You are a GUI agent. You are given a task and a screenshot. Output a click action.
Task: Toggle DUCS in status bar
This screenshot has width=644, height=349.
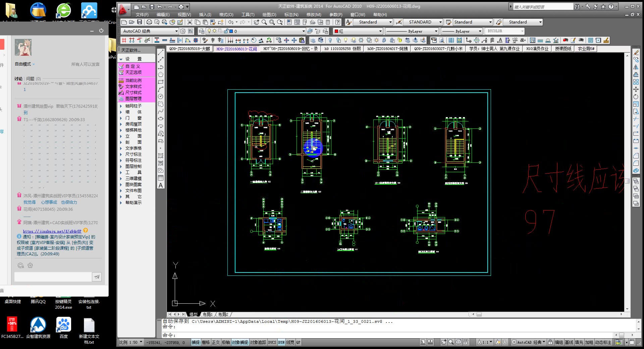click(x=272, y=342)
